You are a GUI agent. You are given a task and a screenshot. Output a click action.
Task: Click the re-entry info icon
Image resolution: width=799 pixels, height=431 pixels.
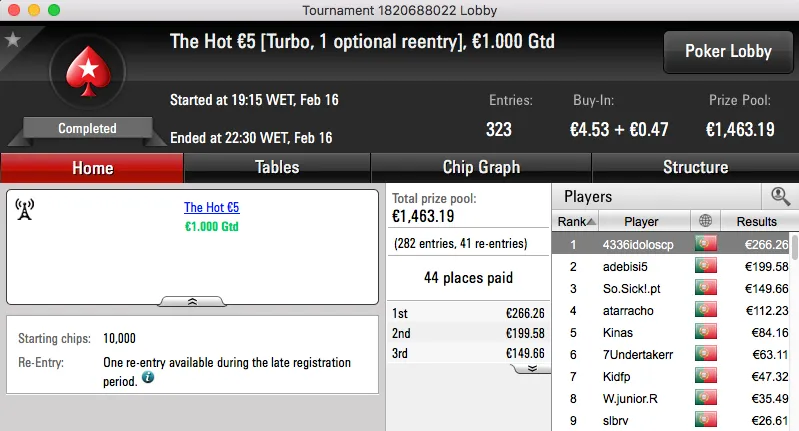point(148,378)
